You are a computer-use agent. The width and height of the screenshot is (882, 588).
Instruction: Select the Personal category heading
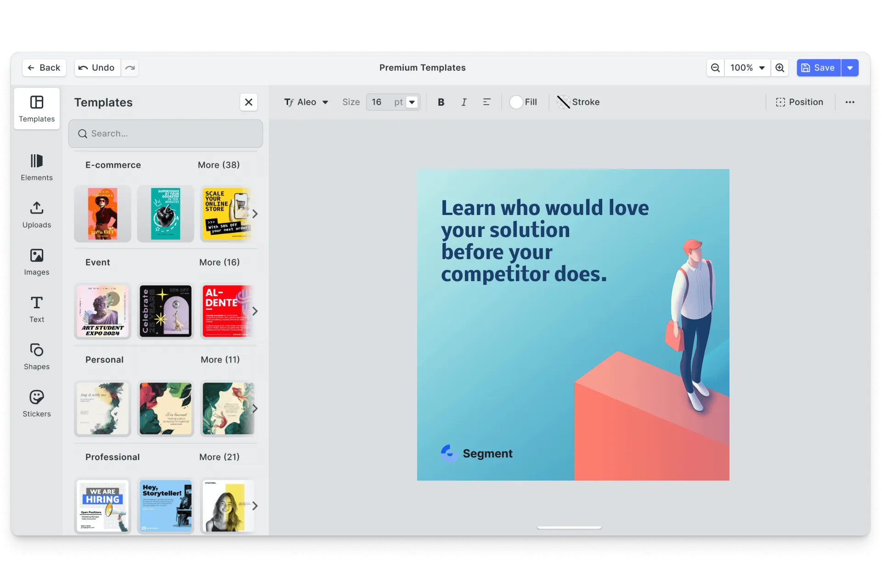[x=104, y=360]
